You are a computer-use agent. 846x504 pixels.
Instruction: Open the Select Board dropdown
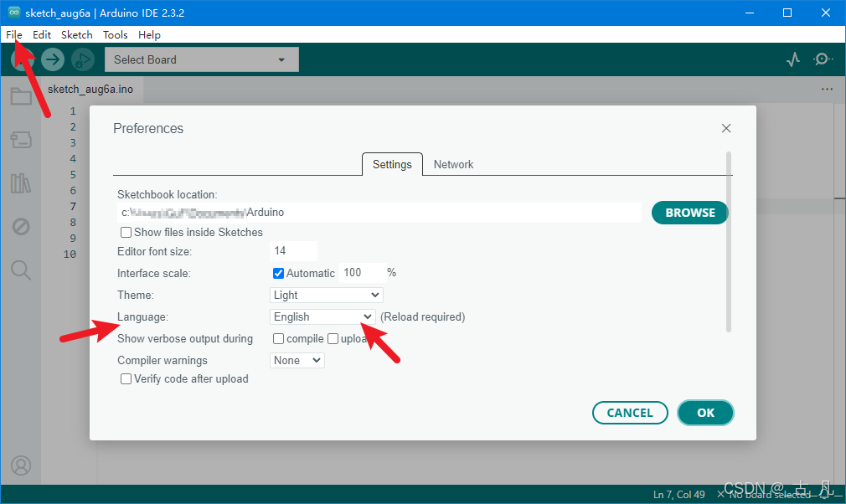202,59
